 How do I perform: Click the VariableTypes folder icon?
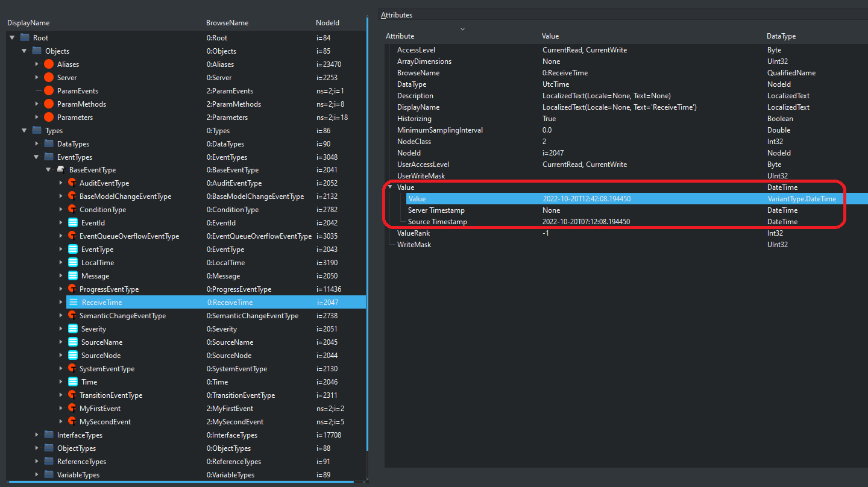pyautogui.click(x=49, y=475)
